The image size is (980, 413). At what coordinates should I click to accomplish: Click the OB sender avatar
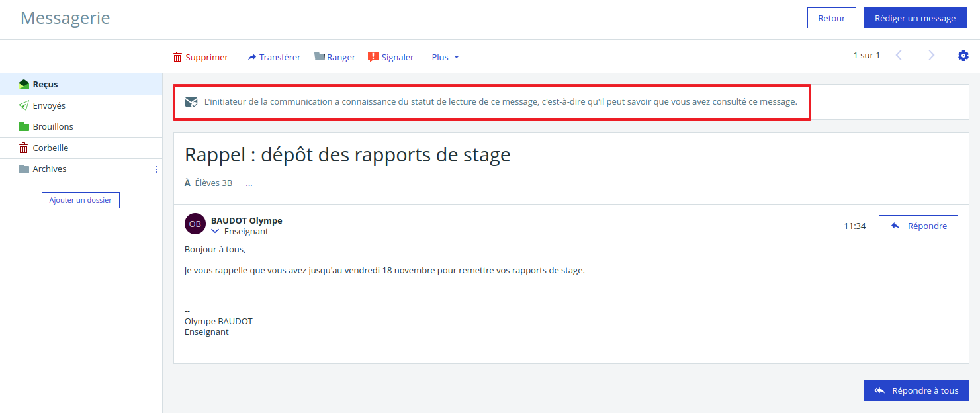[x=195, y=224]
